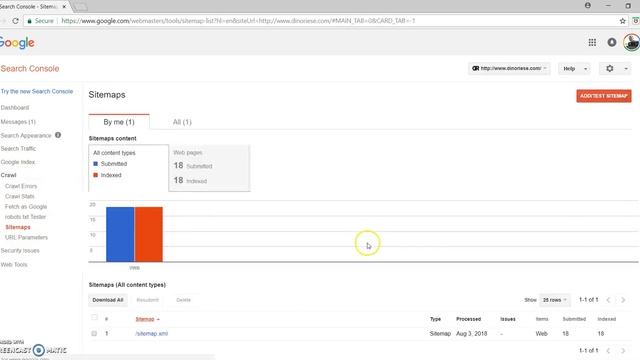Open Web Tools in sidebar

tap(14, 264)
